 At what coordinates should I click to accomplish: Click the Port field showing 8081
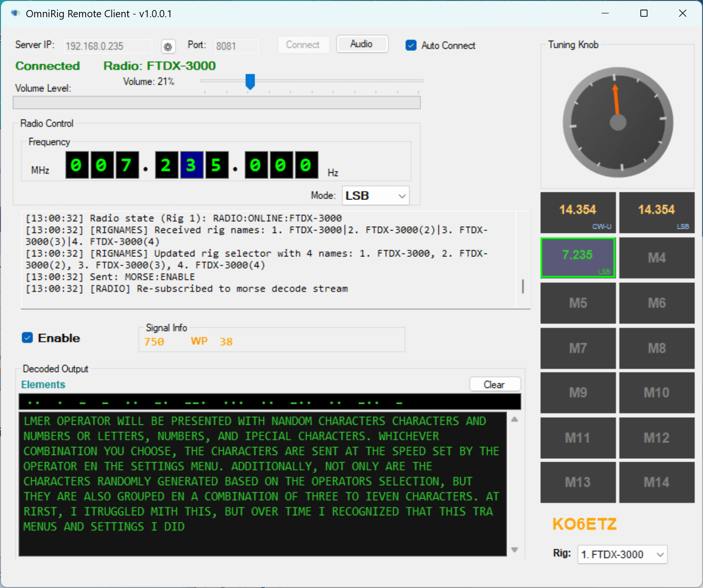pyautogui.click(x=236, y=46)
